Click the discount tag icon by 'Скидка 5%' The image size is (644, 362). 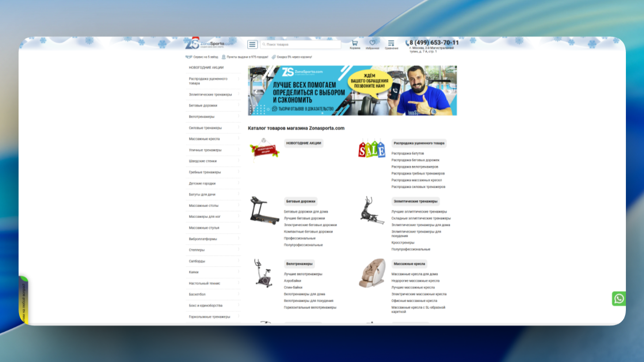pos(274,57)
